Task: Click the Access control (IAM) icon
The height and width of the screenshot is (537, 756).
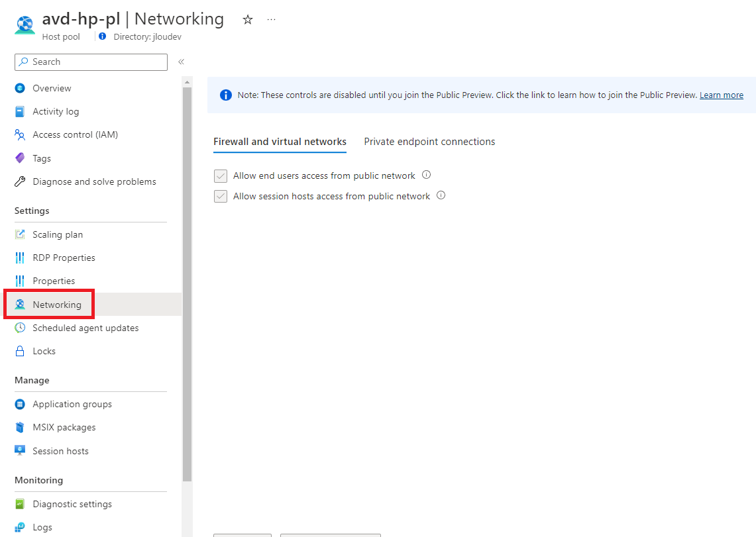Action: [x=20, y=135]
